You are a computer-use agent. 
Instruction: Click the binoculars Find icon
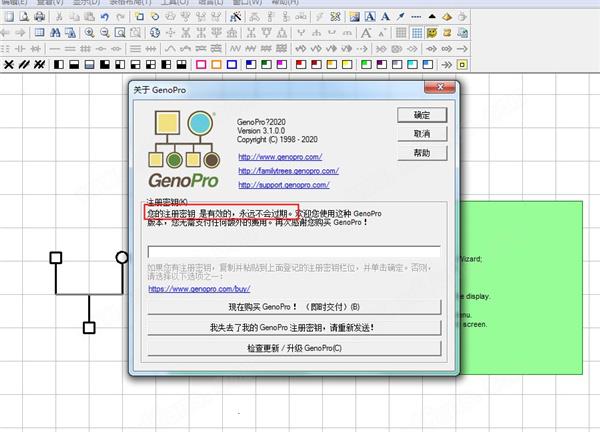click(x=55, y=33)
